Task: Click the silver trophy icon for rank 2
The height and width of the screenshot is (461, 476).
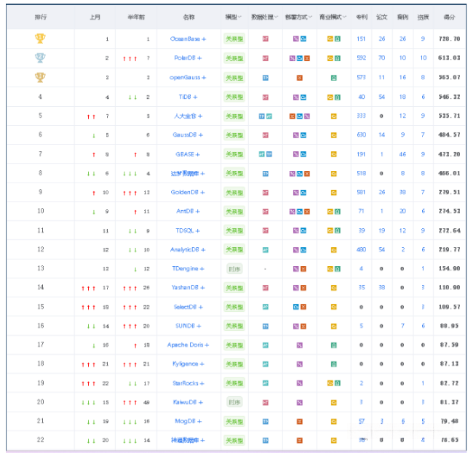Action: (x=40, y=57)
